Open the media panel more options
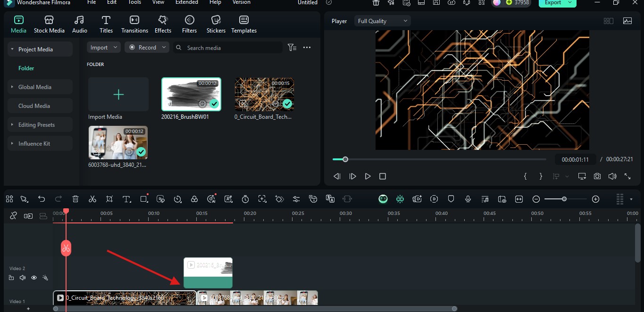 click(307, 48)
